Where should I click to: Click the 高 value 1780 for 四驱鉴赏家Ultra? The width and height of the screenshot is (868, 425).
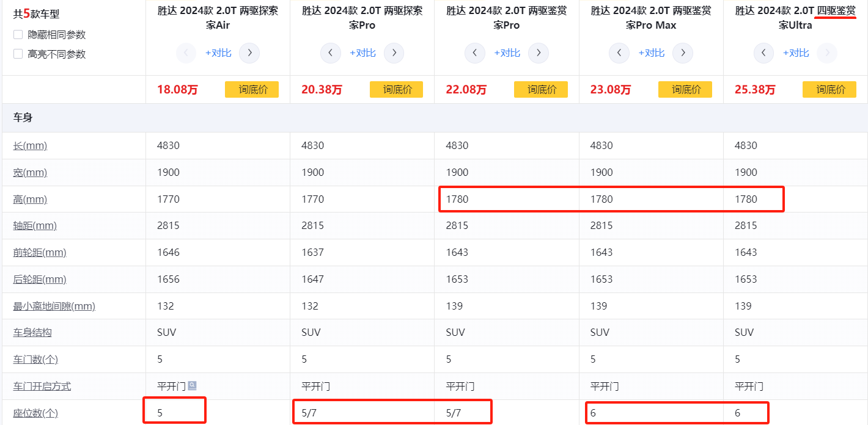coord(746,199)
